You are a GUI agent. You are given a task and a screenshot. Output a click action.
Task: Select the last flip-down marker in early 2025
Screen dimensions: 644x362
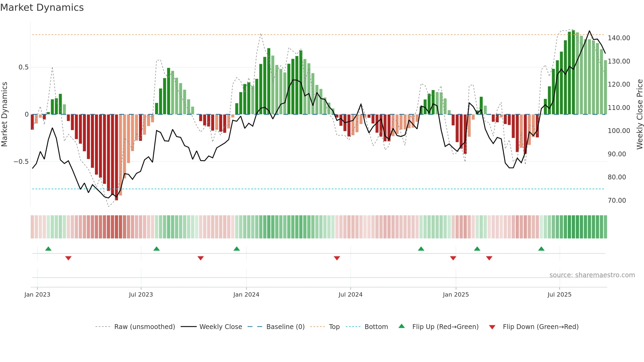[x=489, y=258]
